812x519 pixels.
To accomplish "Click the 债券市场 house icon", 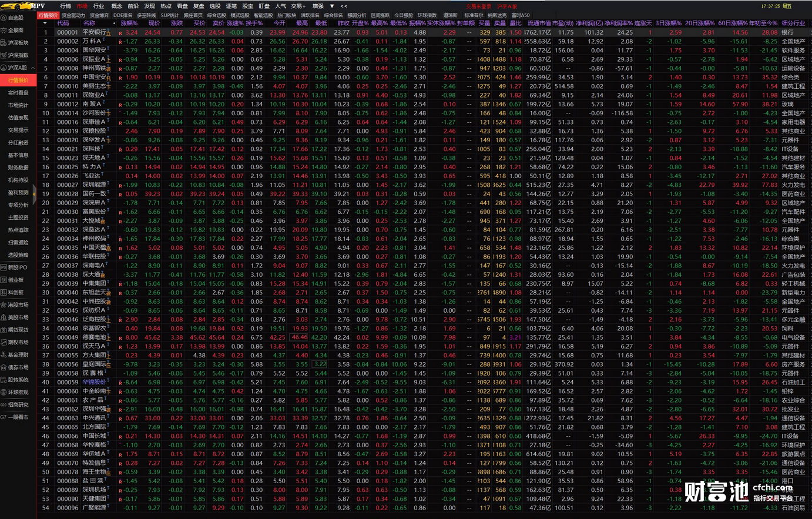I will coord(4,367).
